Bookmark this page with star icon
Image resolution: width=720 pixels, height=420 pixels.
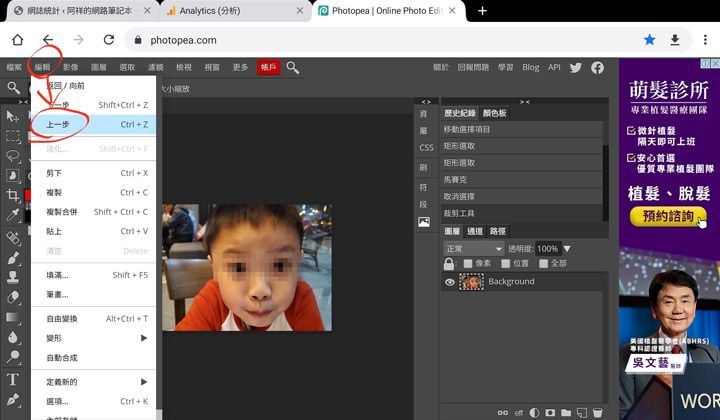[650, 40]
